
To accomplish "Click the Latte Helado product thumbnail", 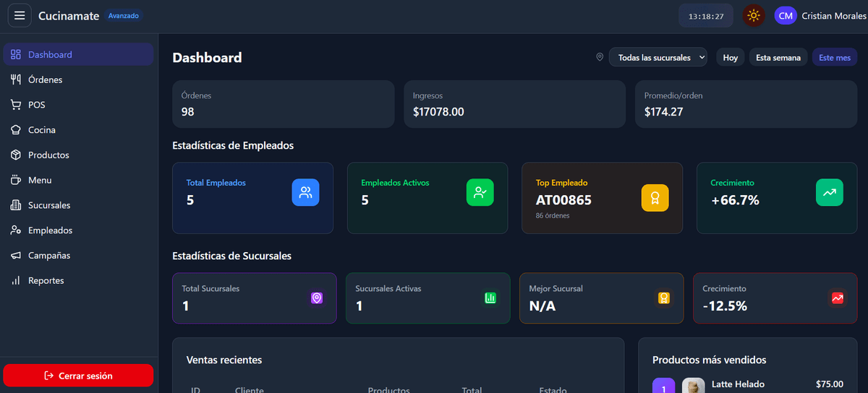I will click(693, 386).
